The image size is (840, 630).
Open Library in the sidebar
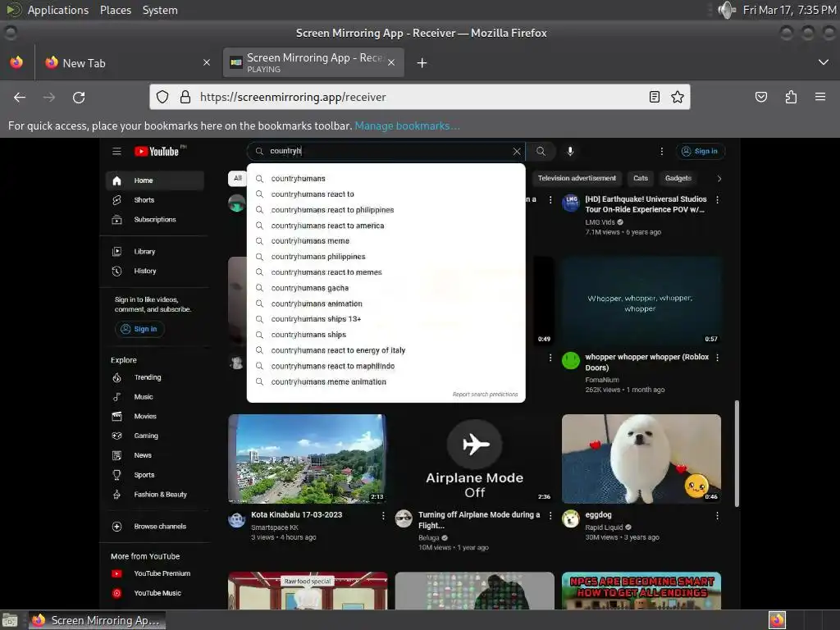[x=155, y=251]
